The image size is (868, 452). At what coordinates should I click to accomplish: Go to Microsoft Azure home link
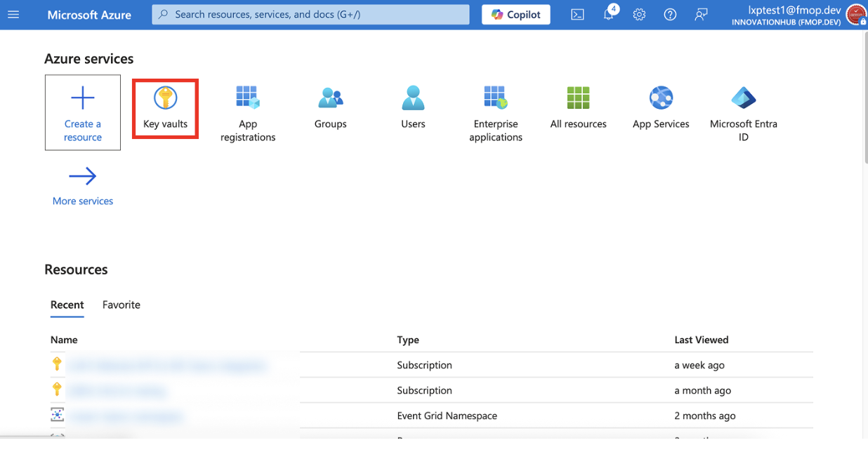point(89,15)
